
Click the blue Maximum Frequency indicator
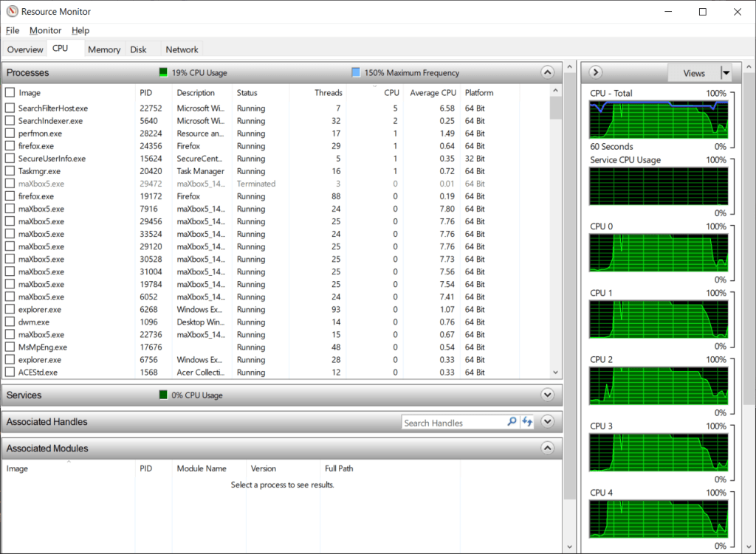pos(356,73)
